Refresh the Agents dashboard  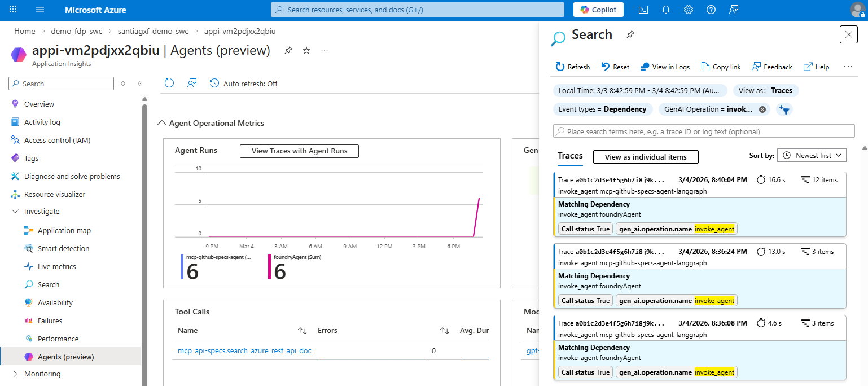169,84
